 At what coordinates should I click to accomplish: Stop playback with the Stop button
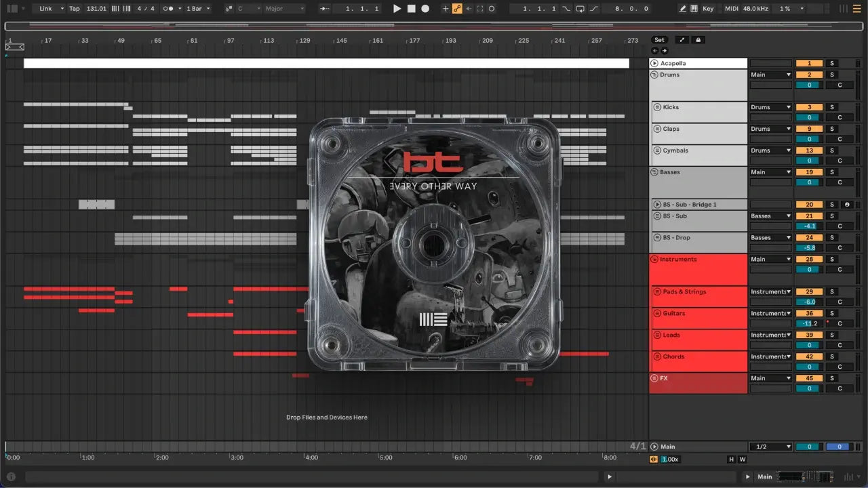[x=412, y=9]
